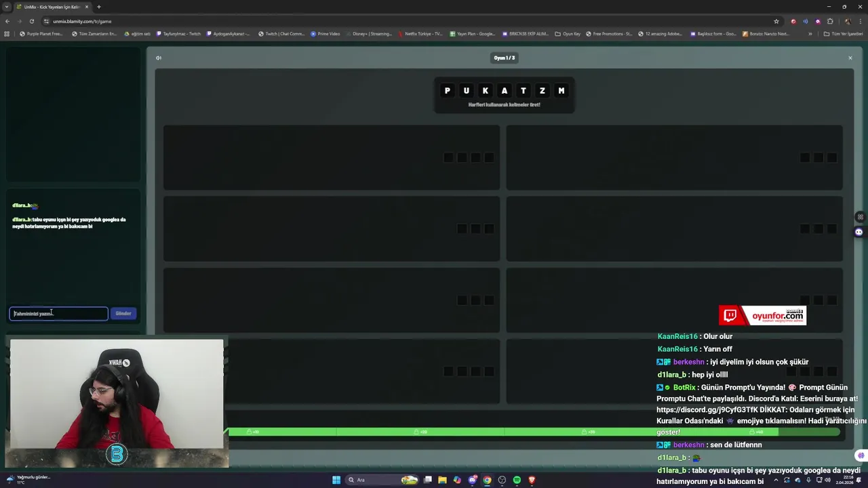Click the guess input field
This screenshot has width=868, height=488.
58,313
